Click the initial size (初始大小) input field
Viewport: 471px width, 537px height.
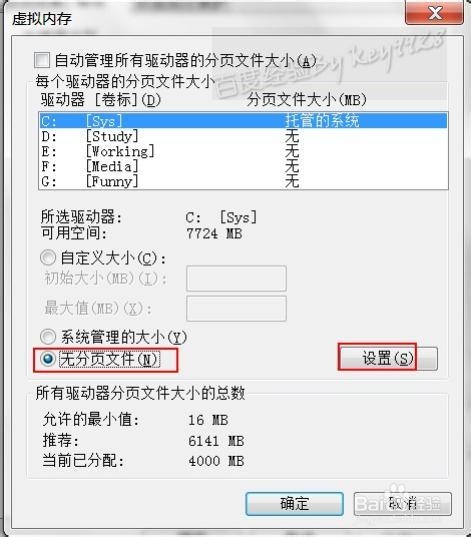tap(236, 278)
